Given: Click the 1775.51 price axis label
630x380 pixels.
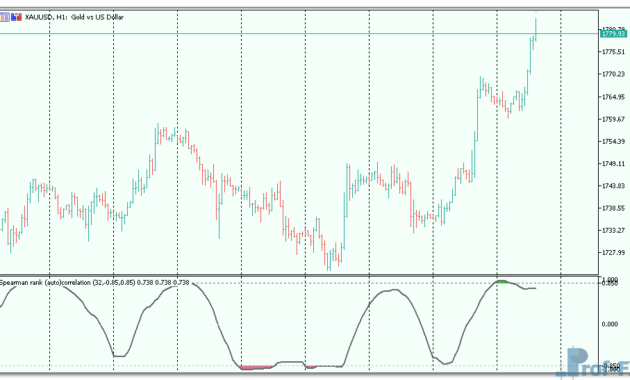Looking at the screenshot, I should [613, 52].
